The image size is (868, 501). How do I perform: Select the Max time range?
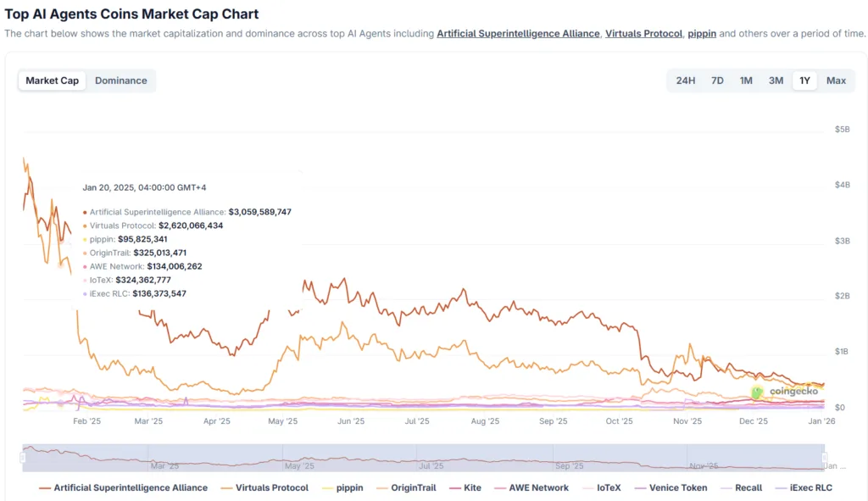(836, 81)
